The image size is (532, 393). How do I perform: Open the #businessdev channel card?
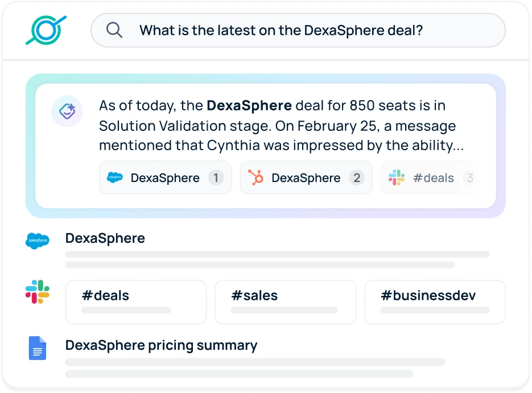coord(434,301)
